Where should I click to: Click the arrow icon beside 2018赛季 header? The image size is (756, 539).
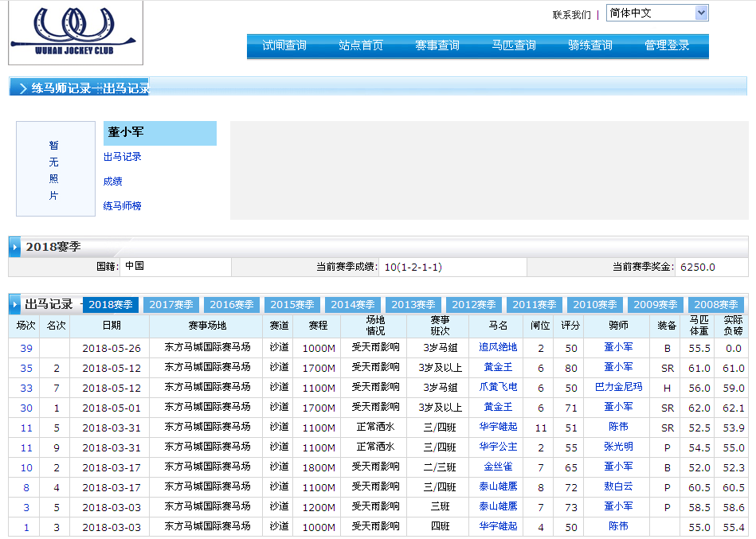(x=15, y=248)
